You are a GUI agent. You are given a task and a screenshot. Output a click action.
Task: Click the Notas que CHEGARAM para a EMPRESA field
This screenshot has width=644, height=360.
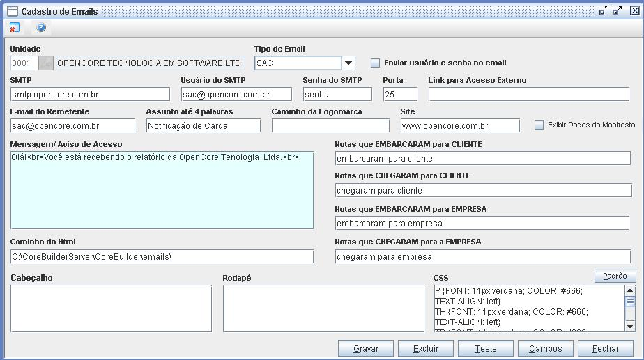[482, 256]
